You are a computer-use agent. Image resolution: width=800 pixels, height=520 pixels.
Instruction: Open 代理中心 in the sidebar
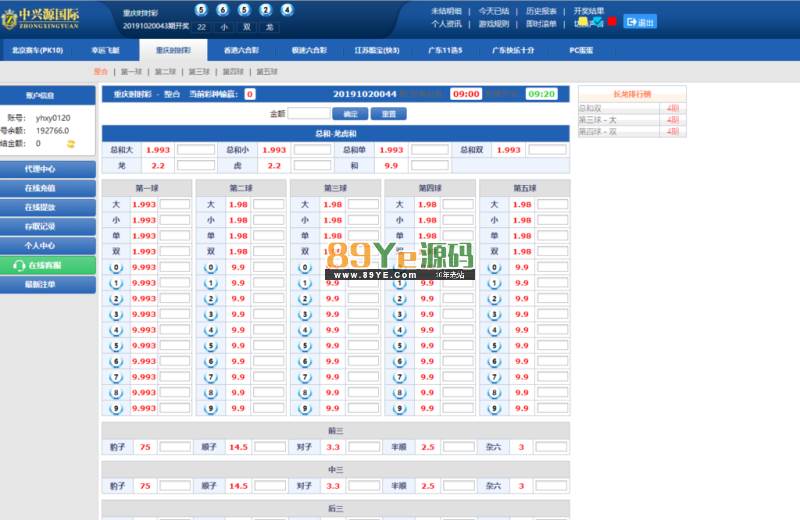[x=48, y=169]
